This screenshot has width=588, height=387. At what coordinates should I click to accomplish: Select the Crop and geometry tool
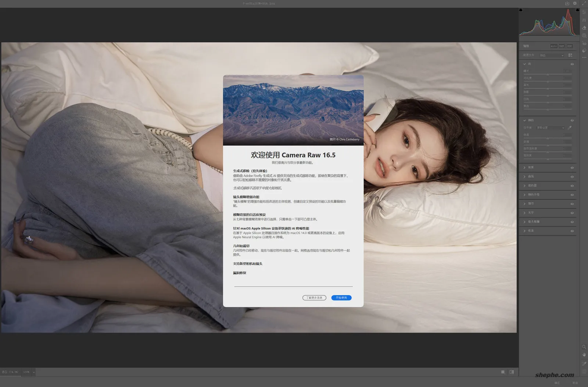pos(584,20)
